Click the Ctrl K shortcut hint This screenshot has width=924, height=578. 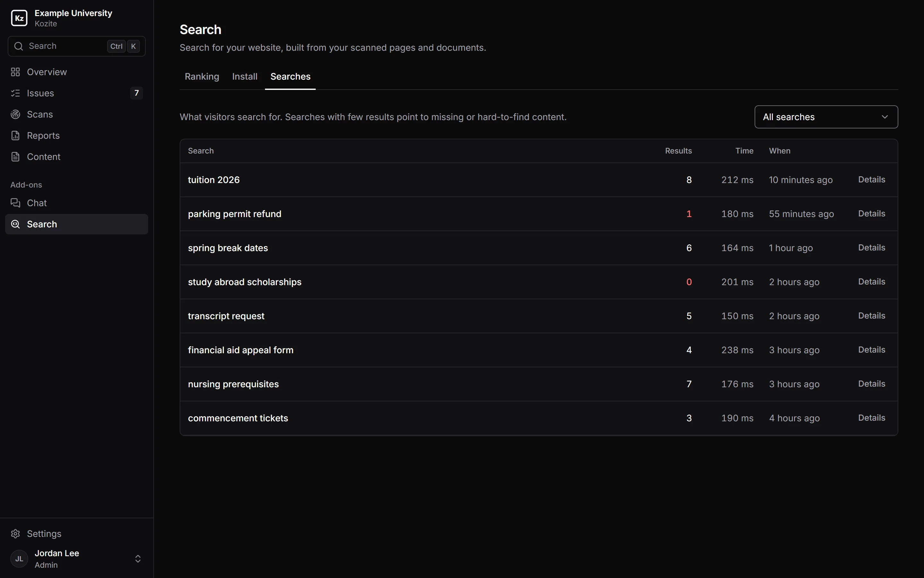pos(123,46)
